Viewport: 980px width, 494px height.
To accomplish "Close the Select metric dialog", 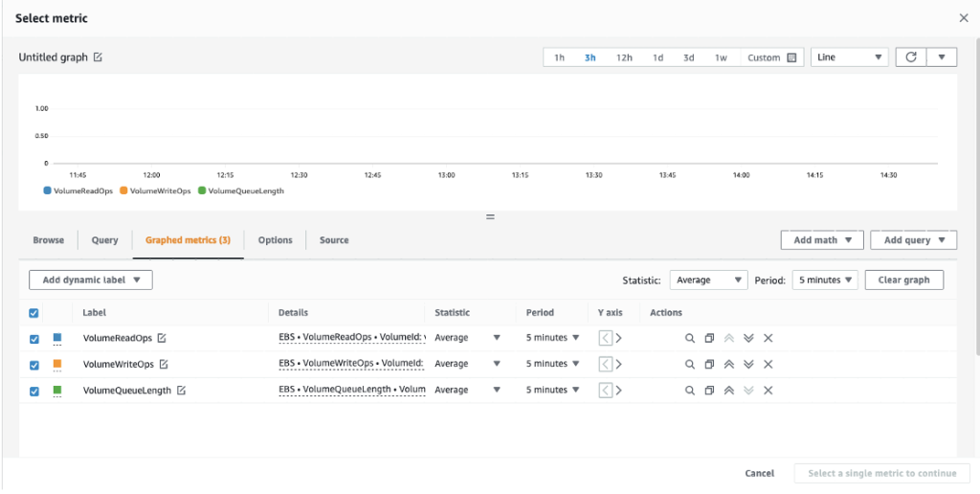I will (964, 18).
